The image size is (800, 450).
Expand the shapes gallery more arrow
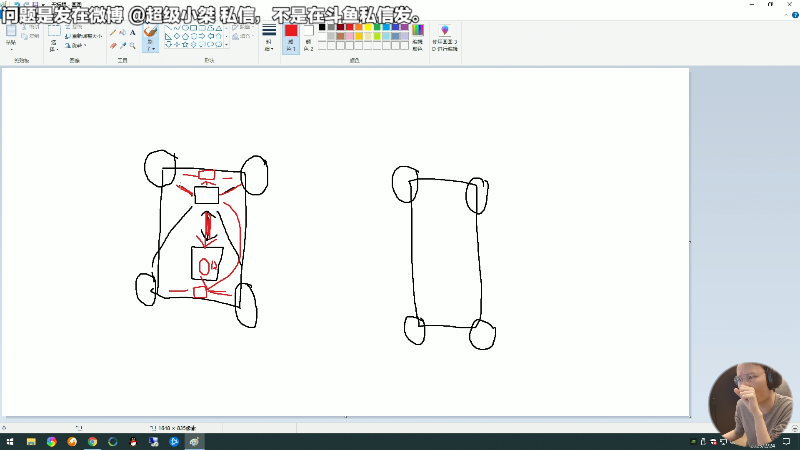point(227,44)
